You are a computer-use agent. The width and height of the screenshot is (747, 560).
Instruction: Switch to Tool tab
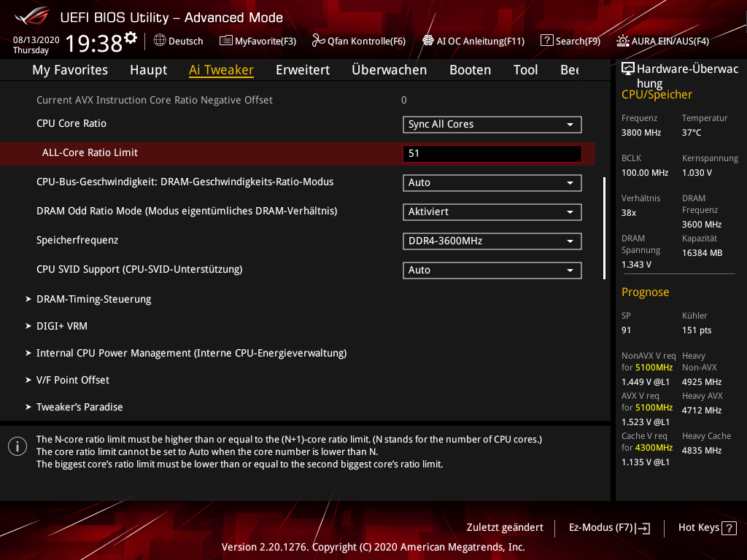tap(525, 70)
